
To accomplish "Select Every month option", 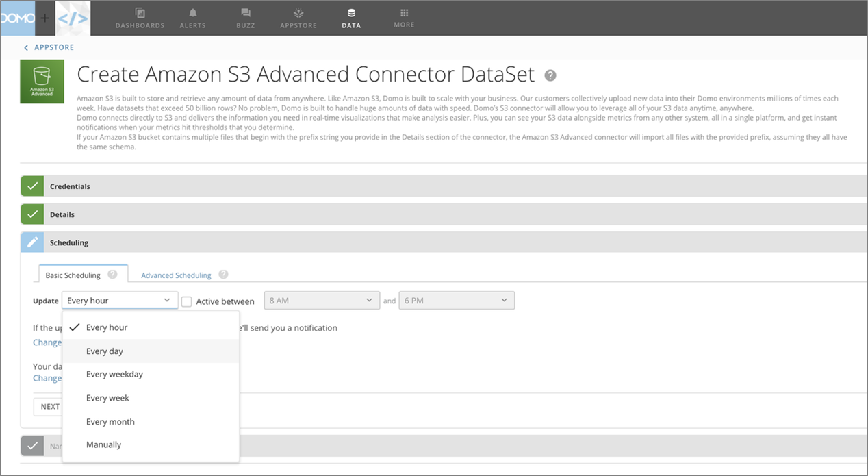I will coord(151,422).
